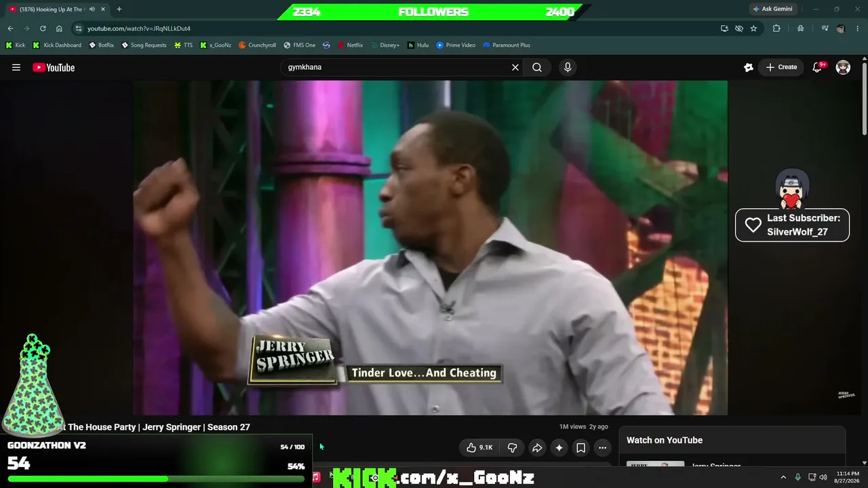Open the YouTube guide hamburger menu
Viewport: 868px width, 488px height.
[16, 67]
